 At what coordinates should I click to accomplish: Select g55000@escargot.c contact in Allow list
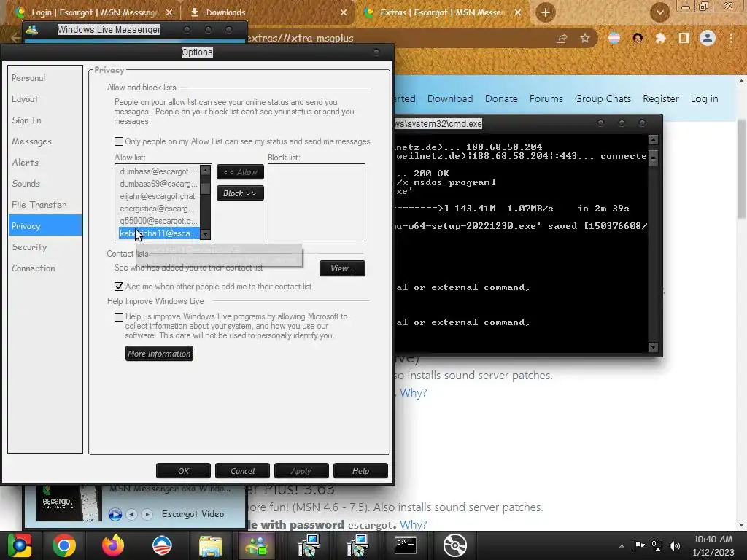(x=158, y=220)
